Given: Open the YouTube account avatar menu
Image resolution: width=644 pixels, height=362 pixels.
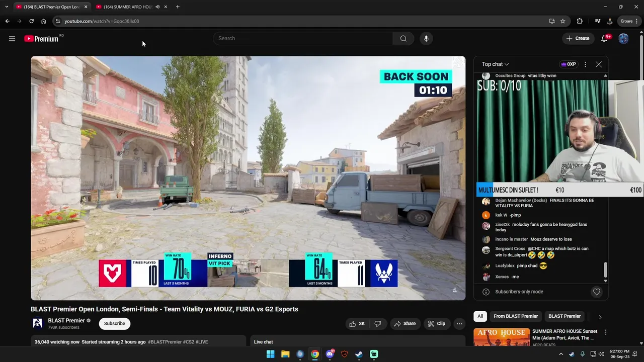Looking at the screenshot, I should (623, 39).
